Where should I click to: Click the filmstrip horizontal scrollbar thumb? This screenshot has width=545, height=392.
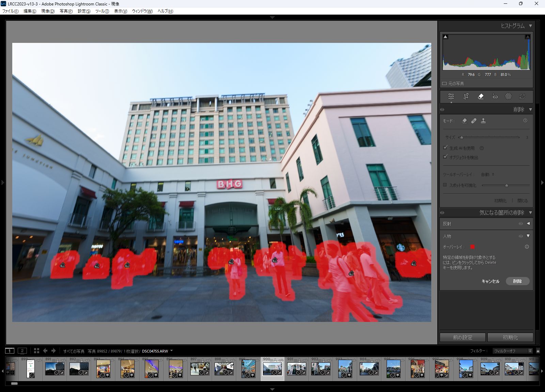tap(14, 383)
